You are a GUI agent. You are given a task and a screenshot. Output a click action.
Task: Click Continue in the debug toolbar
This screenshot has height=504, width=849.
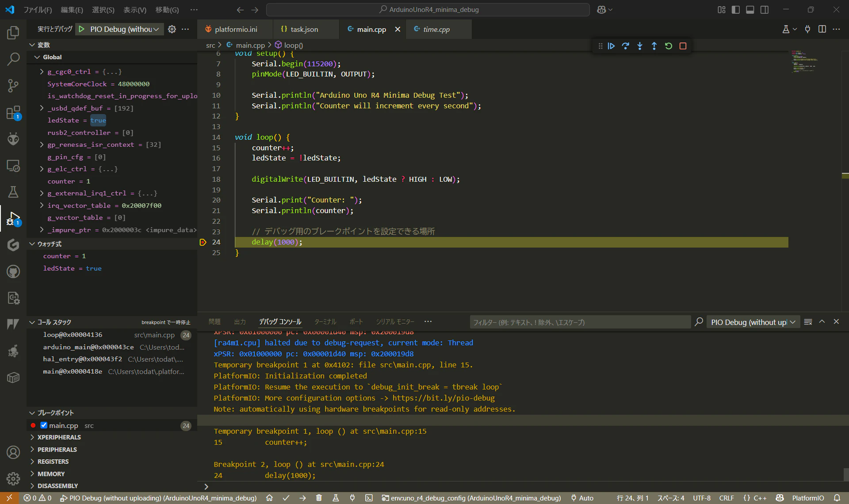tap(611, 46)
